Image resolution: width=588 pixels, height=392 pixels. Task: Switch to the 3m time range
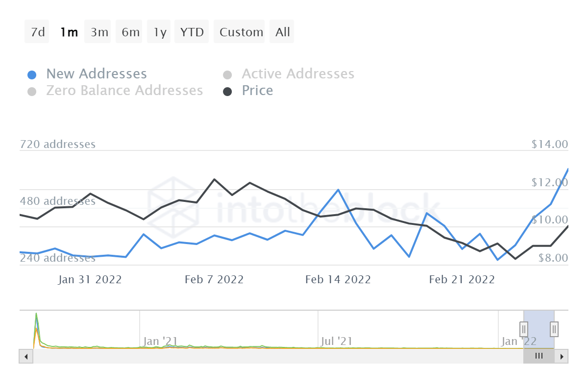[99, 32]
